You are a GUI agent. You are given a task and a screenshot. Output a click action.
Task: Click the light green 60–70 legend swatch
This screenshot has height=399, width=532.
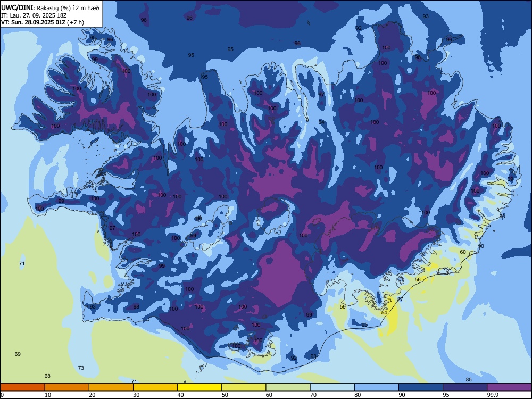pyautogui.click(x=288, y=387)
